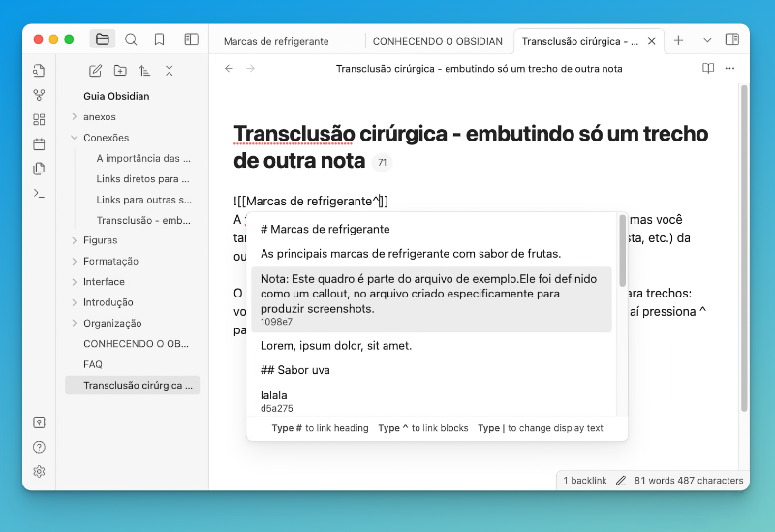Open templates ribbon icon
This screenshot has width=775, height=532.
39,169
